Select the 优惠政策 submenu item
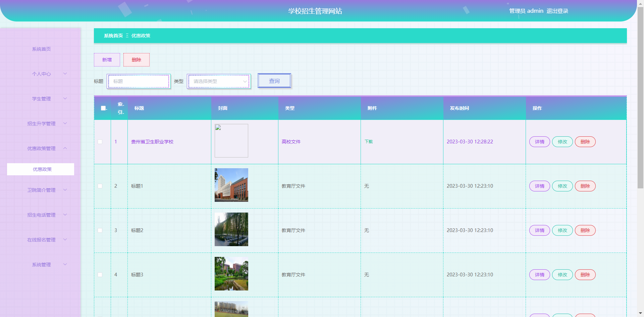The image size is (644, 317). click(42, 169)
